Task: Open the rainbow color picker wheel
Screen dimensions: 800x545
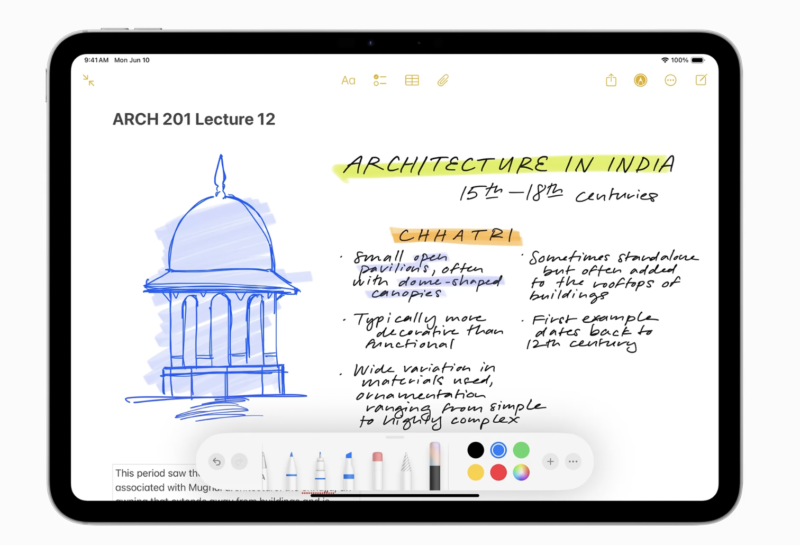Action: (520, 473)
